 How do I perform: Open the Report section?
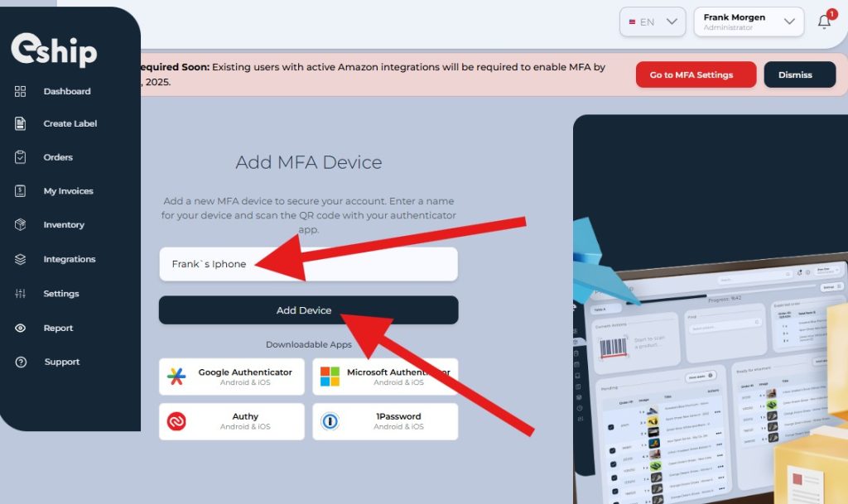[58, 328]
